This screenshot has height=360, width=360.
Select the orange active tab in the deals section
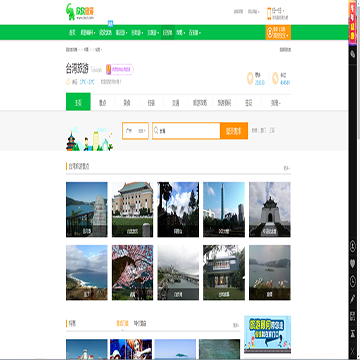click(x=122, y=324)
